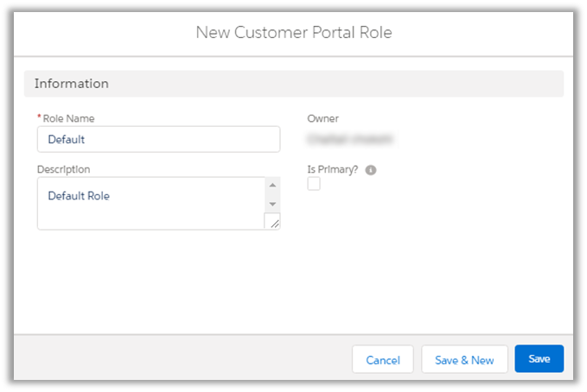
Task: Click the info icon beside Is Primary?
Action: 371,170
